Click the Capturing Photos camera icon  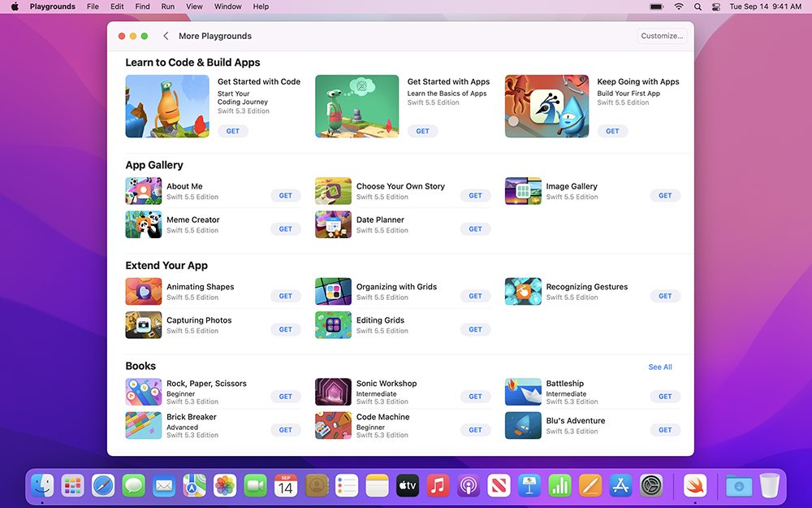coord(143,325)
